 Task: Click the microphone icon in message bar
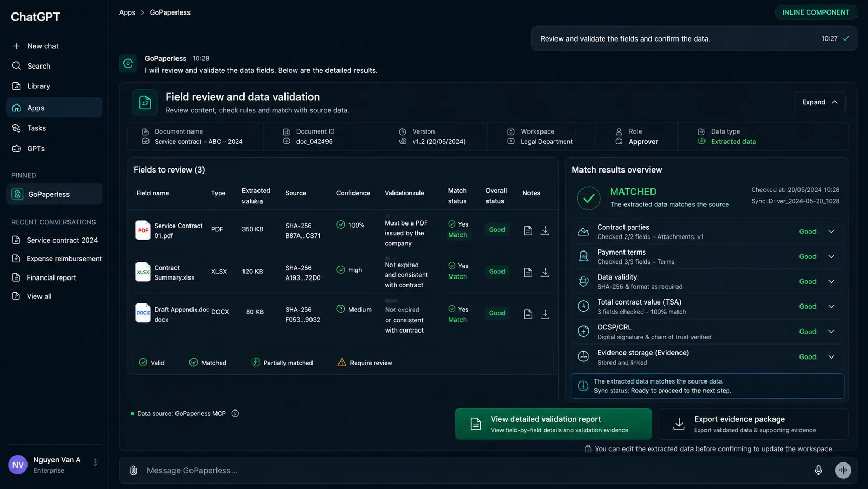tap(818, 470)
